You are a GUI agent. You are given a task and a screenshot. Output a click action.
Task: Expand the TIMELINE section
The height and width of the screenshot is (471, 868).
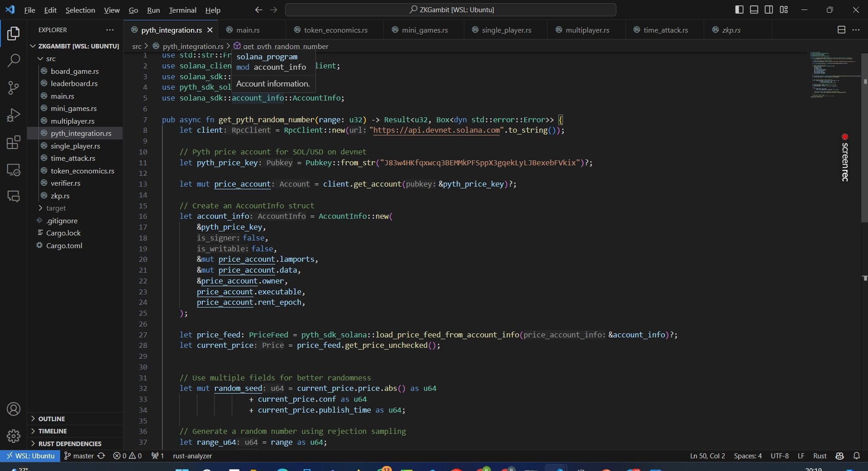[x=75, y=431]
